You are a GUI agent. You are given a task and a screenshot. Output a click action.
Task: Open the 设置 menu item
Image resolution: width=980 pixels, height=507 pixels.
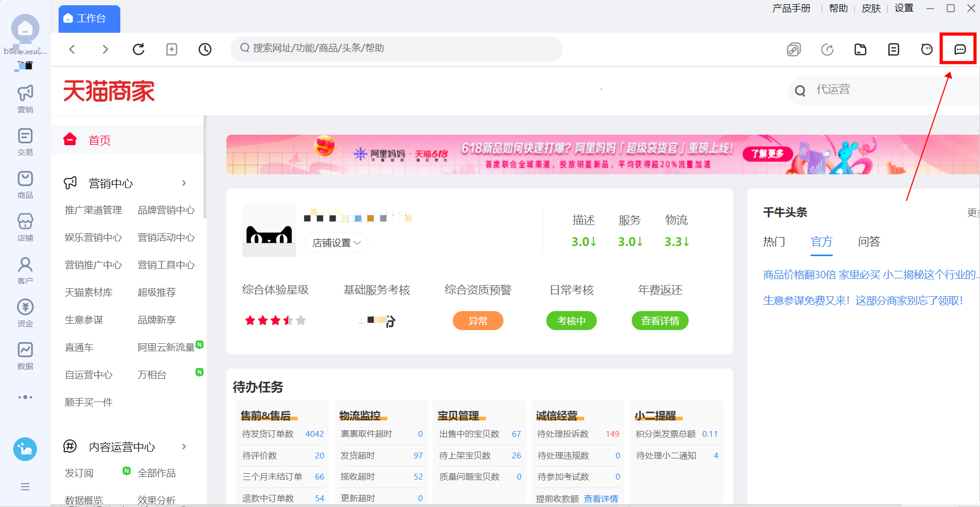904,8
